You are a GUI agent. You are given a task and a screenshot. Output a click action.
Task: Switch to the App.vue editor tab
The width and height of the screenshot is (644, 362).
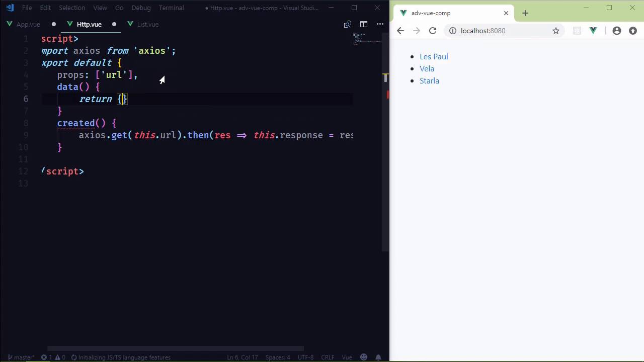tap(28, 24)
